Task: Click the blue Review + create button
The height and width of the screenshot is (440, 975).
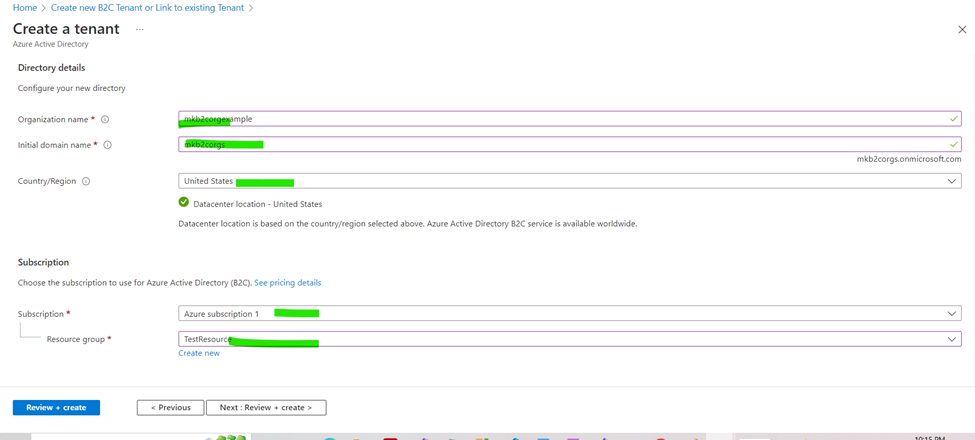Action: tap(56, 408)
